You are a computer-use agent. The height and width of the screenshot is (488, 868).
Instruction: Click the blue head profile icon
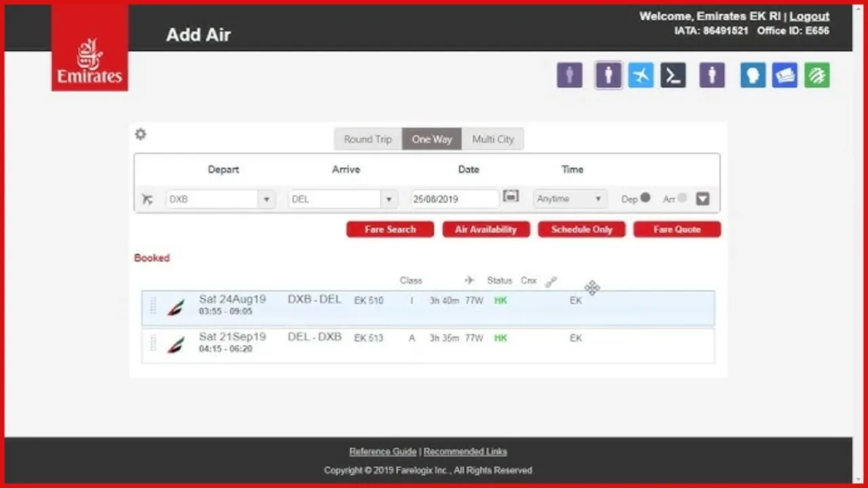tap(753, 75)
